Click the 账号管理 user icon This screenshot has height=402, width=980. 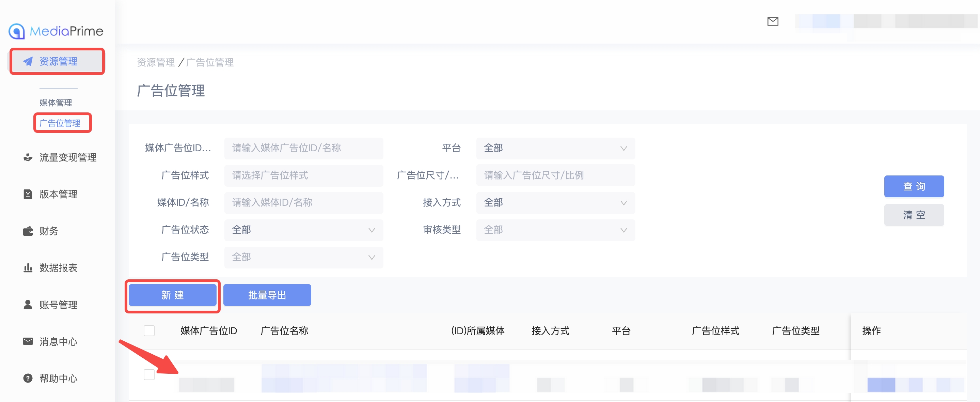click(28, 305)
